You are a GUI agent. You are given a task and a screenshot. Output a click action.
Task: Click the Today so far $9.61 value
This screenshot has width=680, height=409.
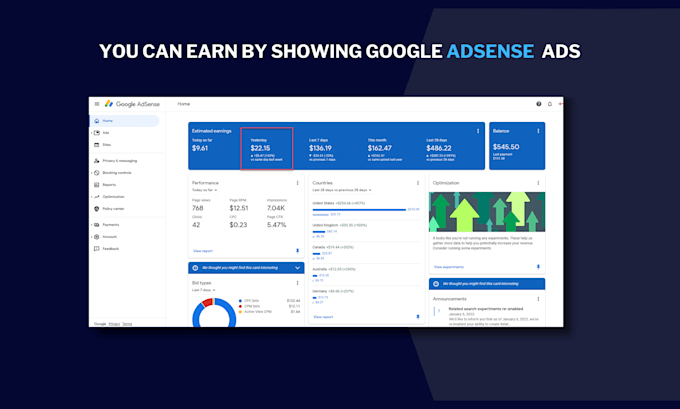pos(200,148)
